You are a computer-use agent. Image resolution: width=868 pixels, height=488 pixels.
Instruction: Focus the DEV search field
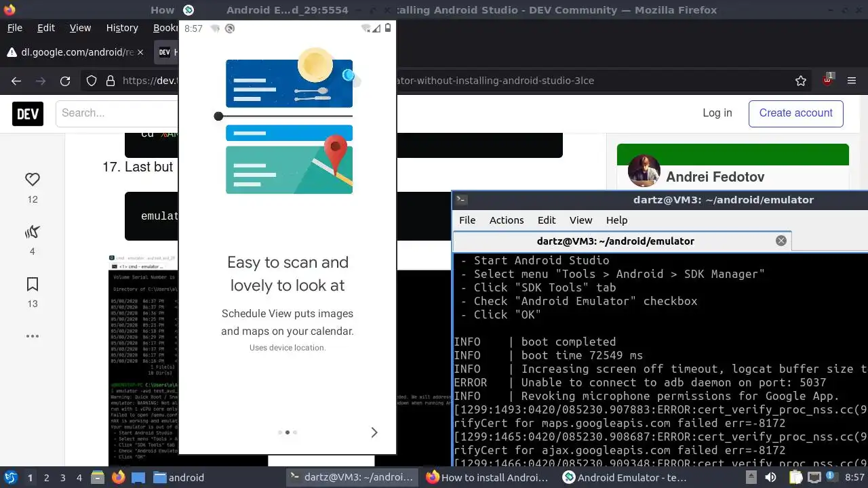click(117, 113)
